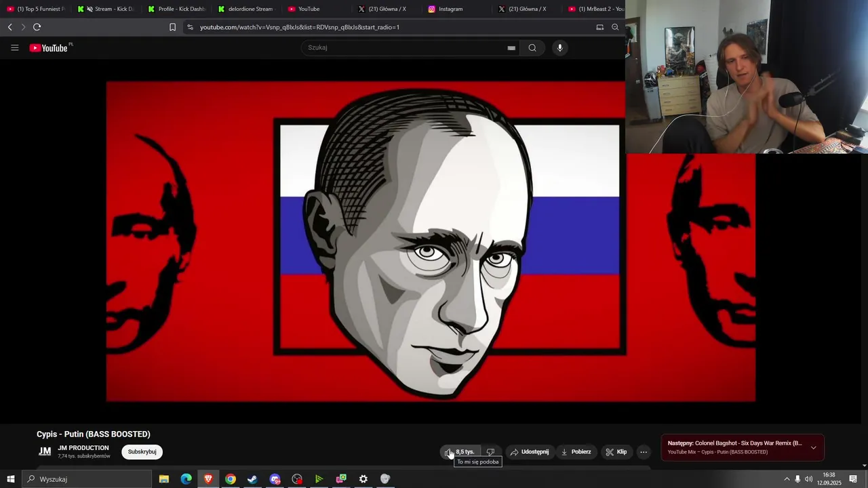The width and height of the screenshot is (868, 488).
Task: Show hidden system tray icons chevron
Action: click(787, 479)
